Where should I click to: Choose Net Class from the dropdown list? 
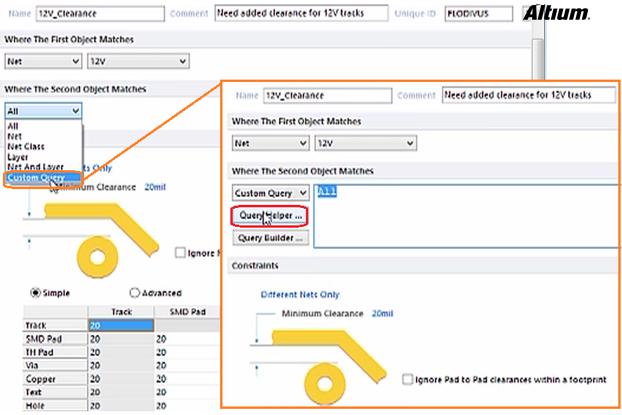[26, 146]
